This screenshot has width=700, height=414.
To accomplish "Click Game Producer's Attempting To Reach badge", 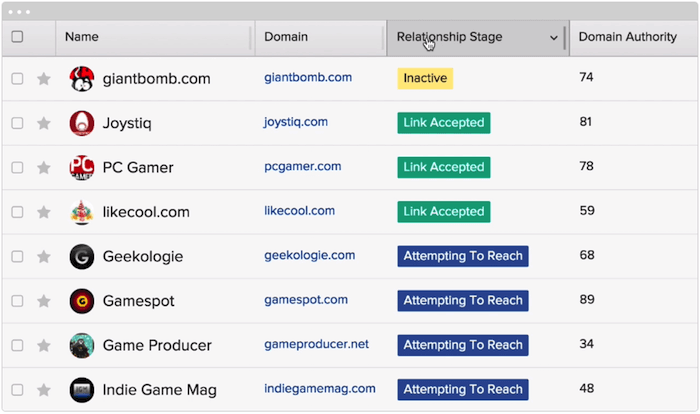I will click(463, 345).
